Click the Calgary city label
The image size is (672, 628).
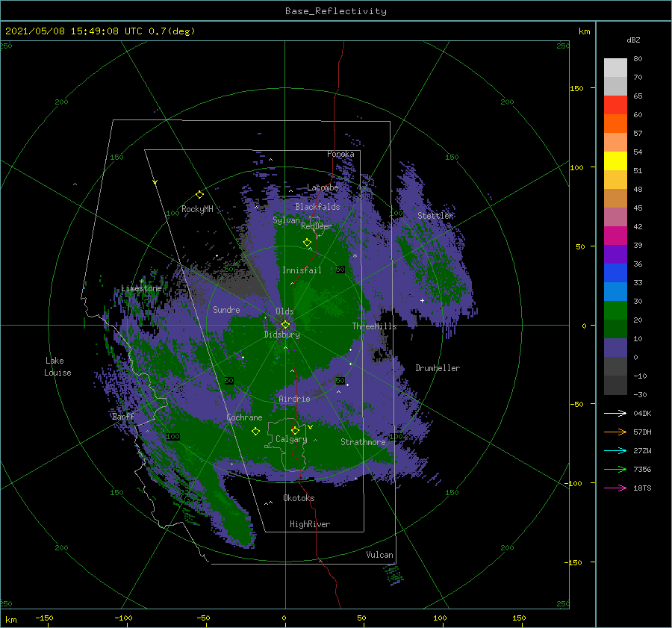point(291,439)
